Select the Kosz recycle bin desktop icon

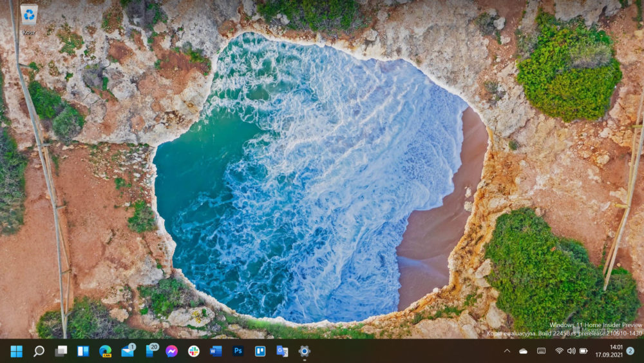tap(29, 20)
